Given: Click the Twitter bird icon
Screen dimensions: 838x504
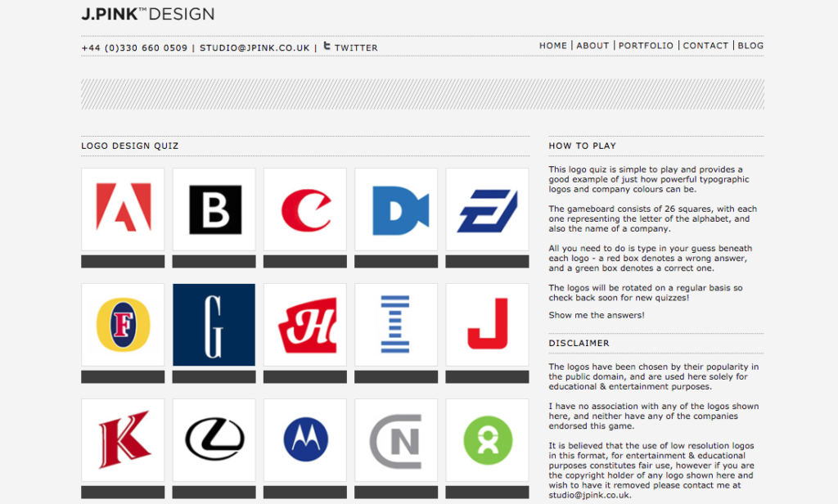Looking at the screenshot, I should [x=327, y=46].
